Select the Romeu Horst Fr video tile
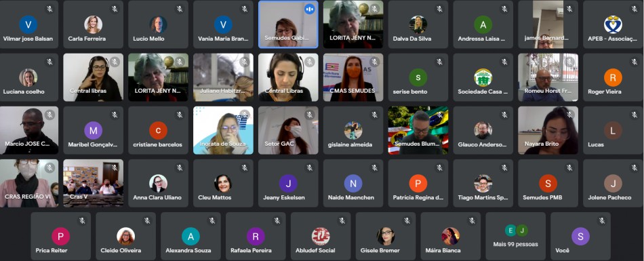 (548, 77)
